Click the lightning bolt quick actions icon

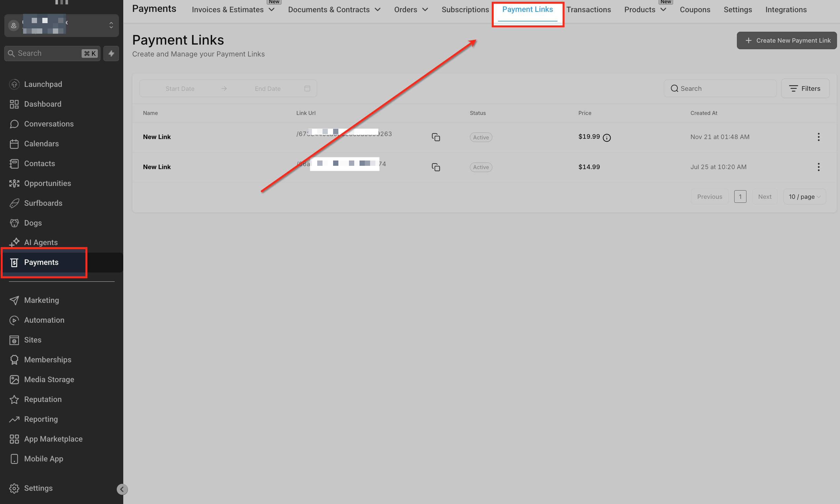[111, 53]
